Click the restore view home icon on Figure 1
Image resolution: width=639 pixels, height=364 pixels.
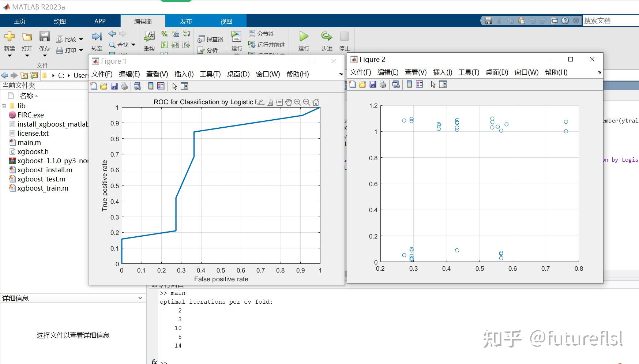(x=316, y=102)
